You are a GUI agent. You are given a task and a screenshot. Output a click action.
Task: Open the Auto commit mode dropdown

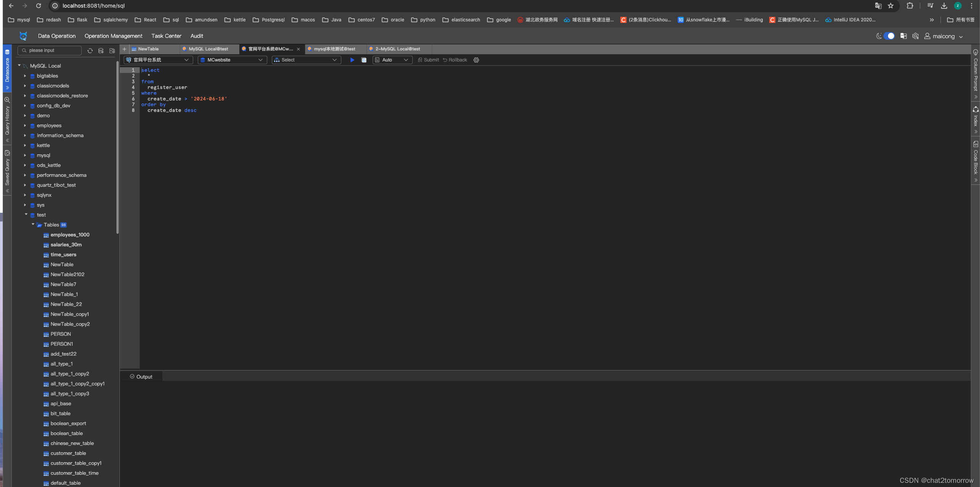(x=392, y=60)
